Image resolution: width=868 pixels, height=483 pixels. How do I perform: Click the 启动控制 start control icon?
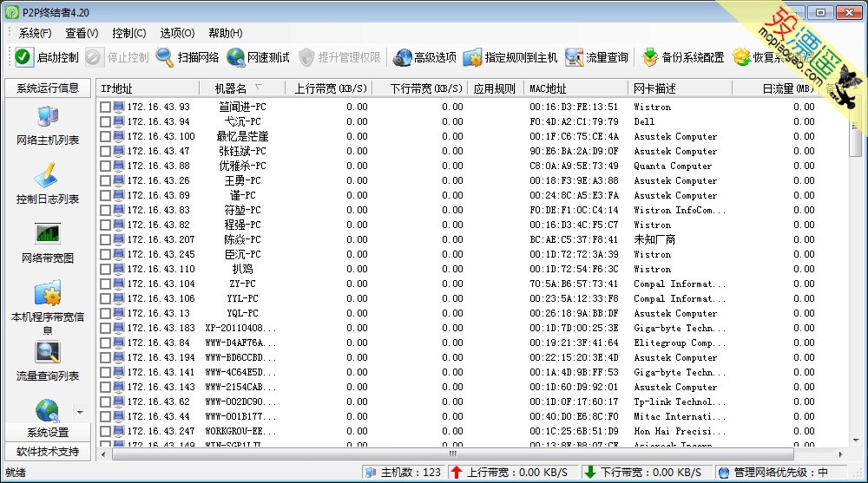[23, 57]
